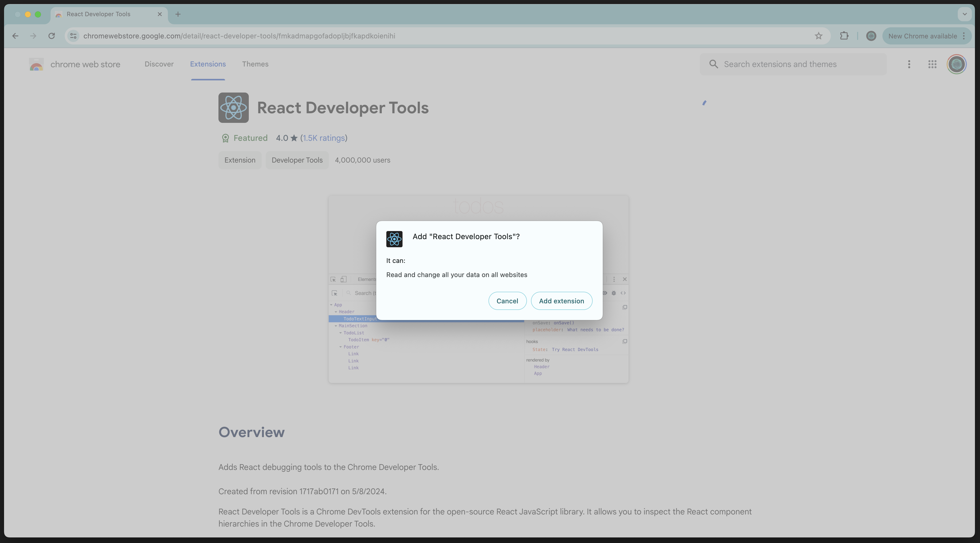
Task: Open the 1.5K ratings link
Action: tap(324, 138)
